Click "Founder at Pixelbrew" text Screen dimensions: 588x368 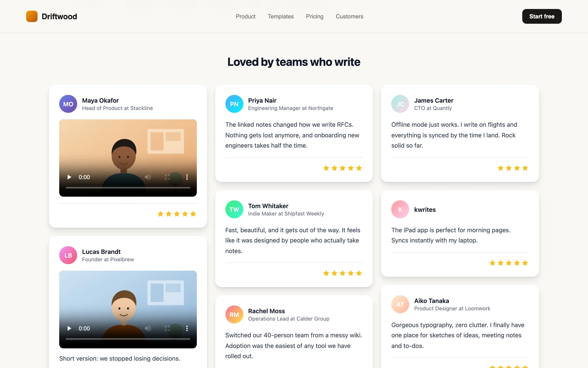click(x=108, y=259)
